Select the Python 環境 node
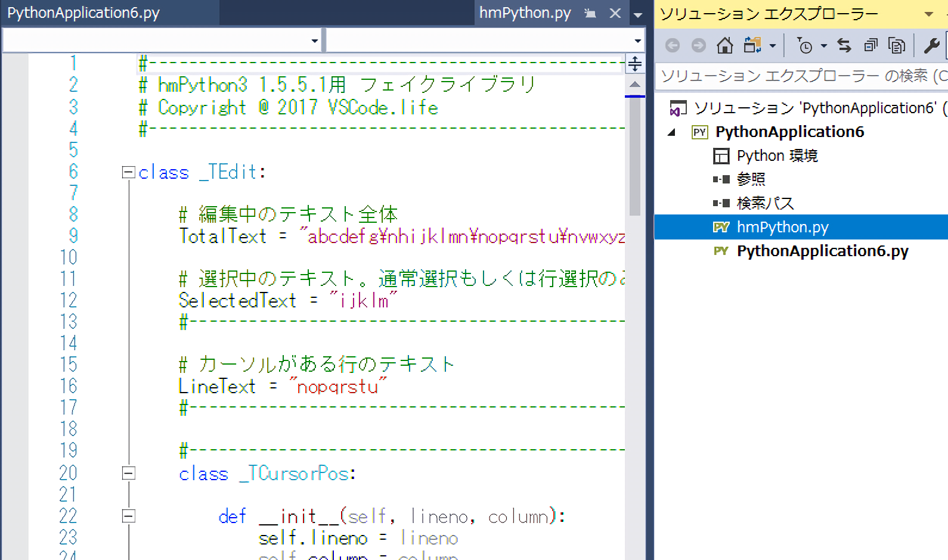Screen dimensions: 948x560 777,156
